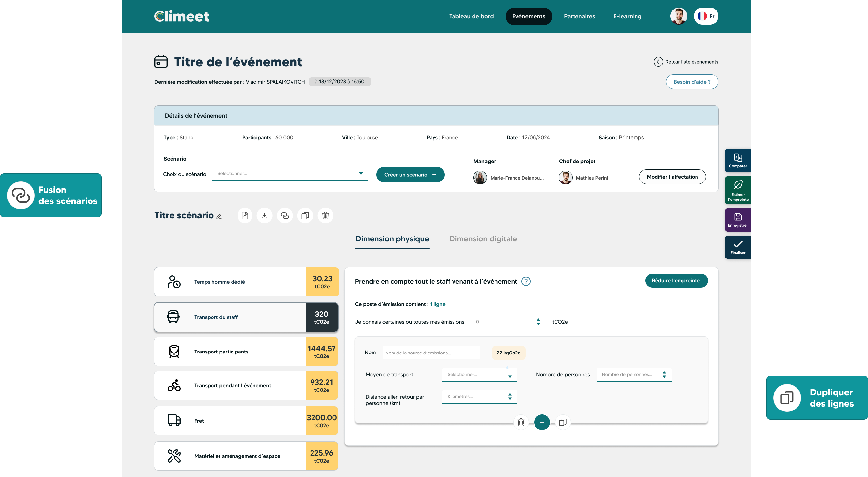This screenshot has width=868, height=477.
Task: Click the merge scenarios link icon
Action: click(285, 216)
